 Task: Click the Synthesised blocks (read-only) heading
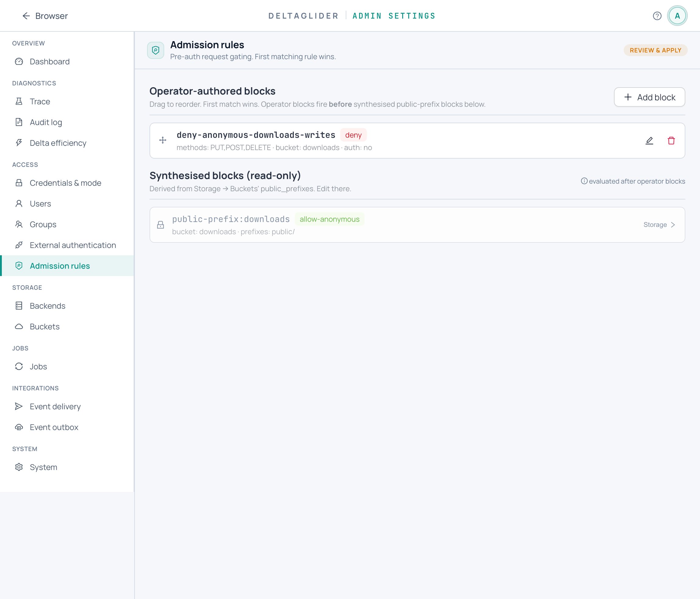[225, 176]
